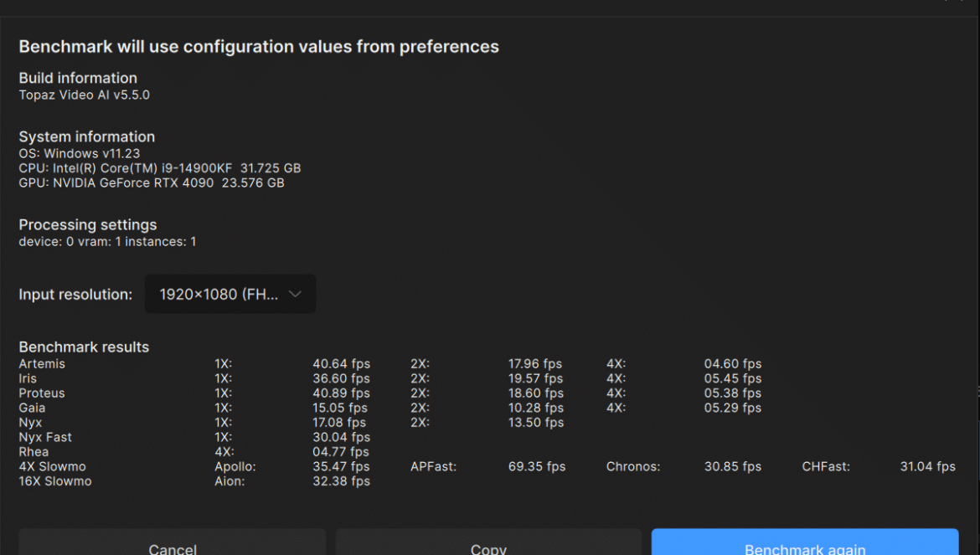
Task: Select the Iris 1X result 36.60 fps
Action: [x=341, y=379]
